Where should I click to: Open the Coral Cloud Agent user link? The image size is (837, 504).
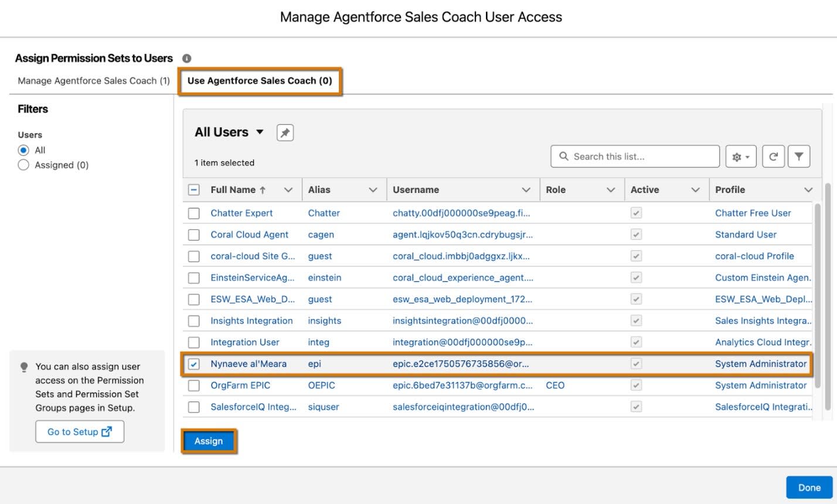[249, 235]
